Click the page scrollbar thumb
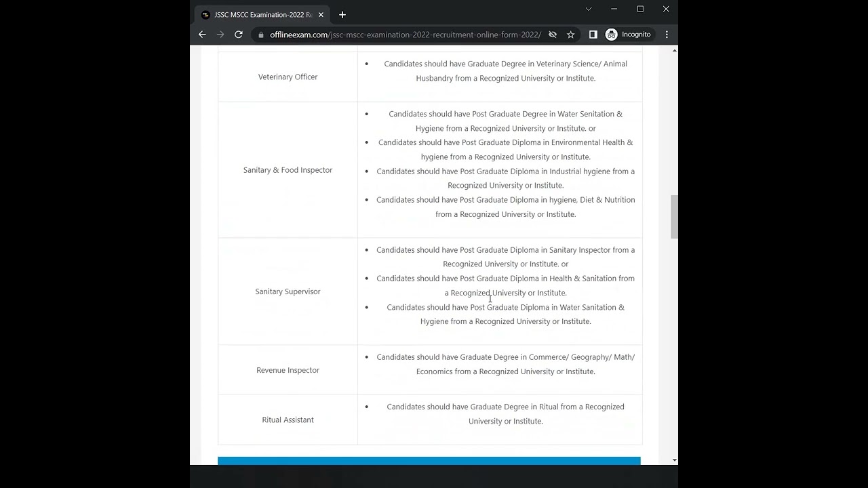868x488 pixels. click(x=674, y=217)
